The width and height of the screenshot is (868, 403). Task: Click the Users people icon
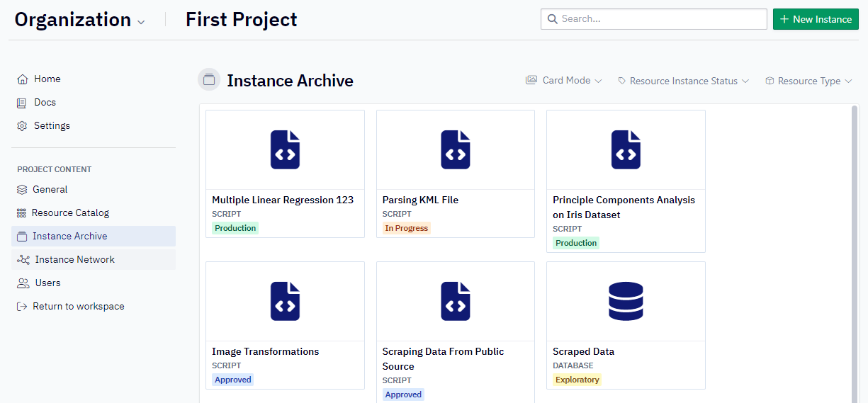click(x=23, y=283)
